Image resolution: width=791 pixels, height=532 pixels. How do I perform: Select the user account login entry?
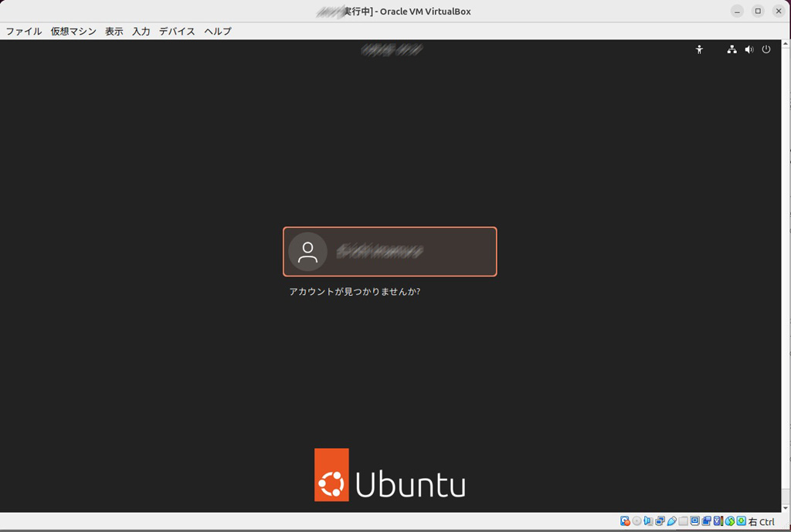point(390,252)
